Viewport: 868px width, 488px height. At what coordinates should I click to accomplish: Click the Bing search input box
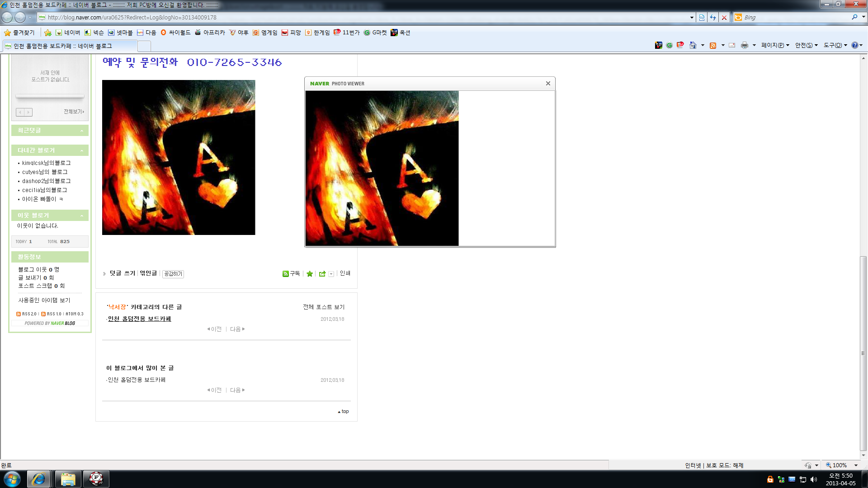coord(797,18)
